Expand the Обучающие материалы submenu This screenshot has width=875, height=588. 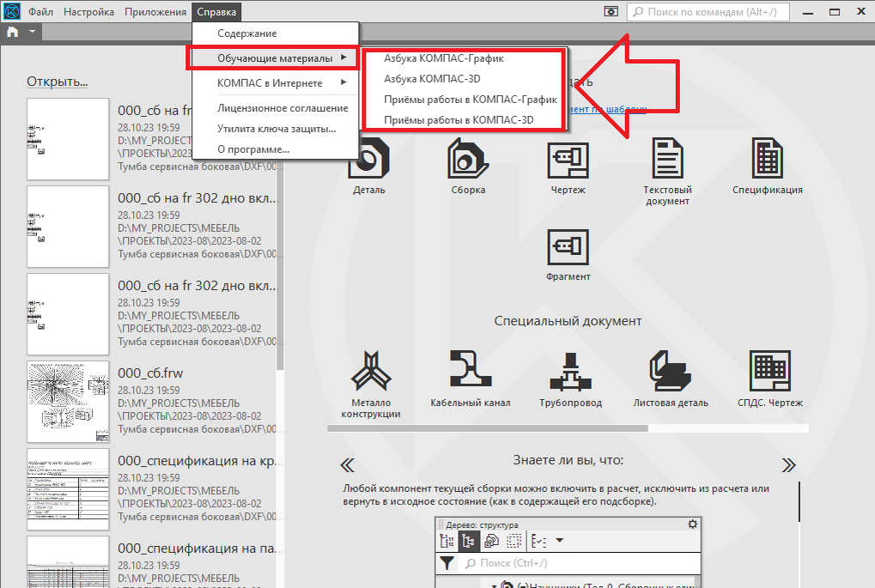click(x=273, y=58)
